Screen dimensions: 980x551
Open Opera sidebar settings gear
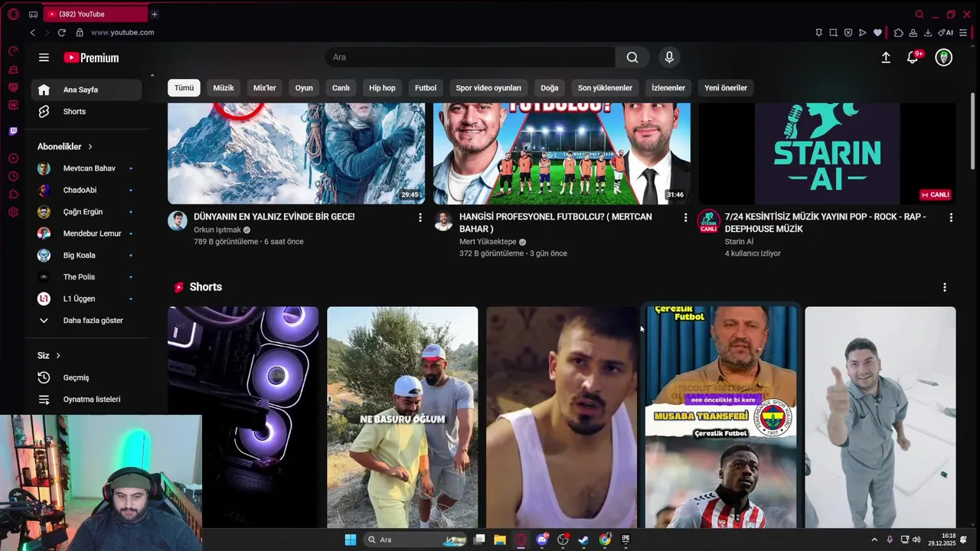(13, 212)
